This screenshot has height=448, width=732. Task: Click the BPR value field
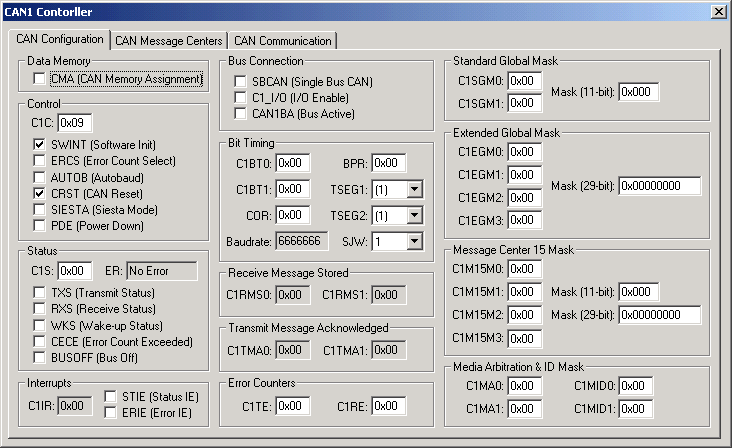click(389, 163)
